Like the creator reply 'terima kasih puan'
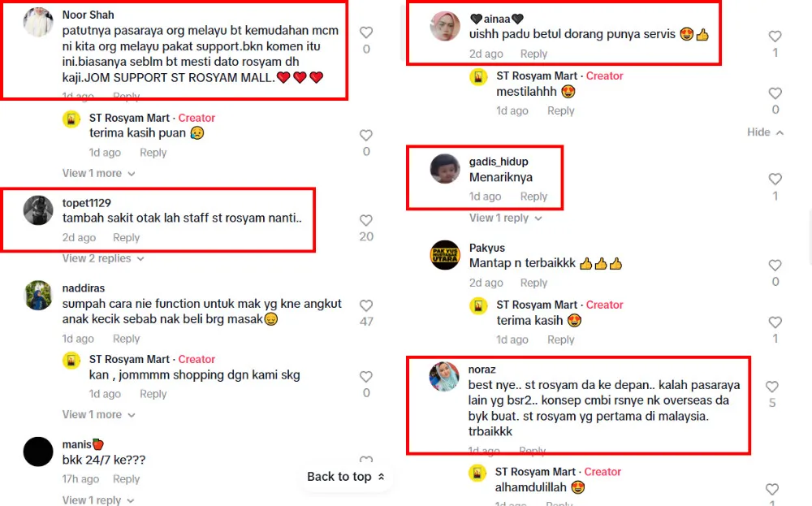This screenshot has width=812, height=506. tap(366, 135)
